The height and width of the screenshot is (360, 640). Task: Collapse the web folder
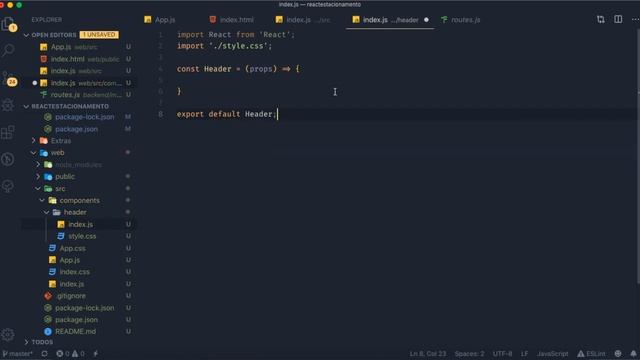pos(34,153)
